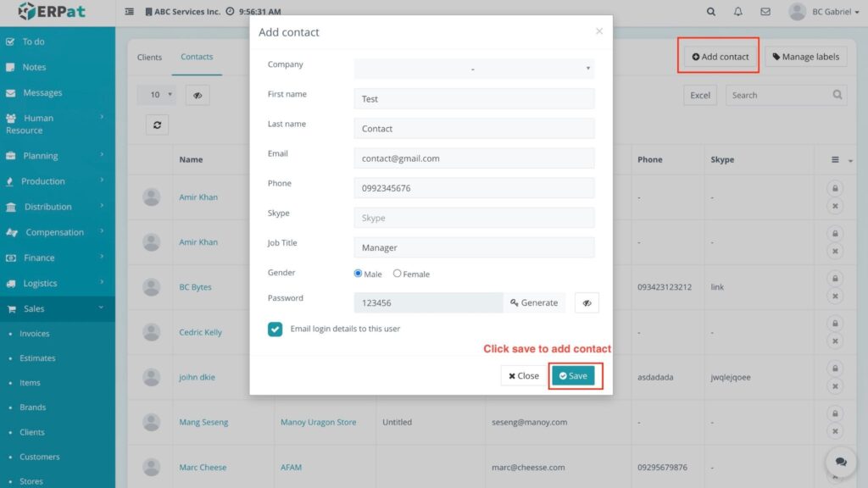Click lock icon in Cedric Kelly row
The height and width of the screenshot is (488, 868).
click(835, 323)
